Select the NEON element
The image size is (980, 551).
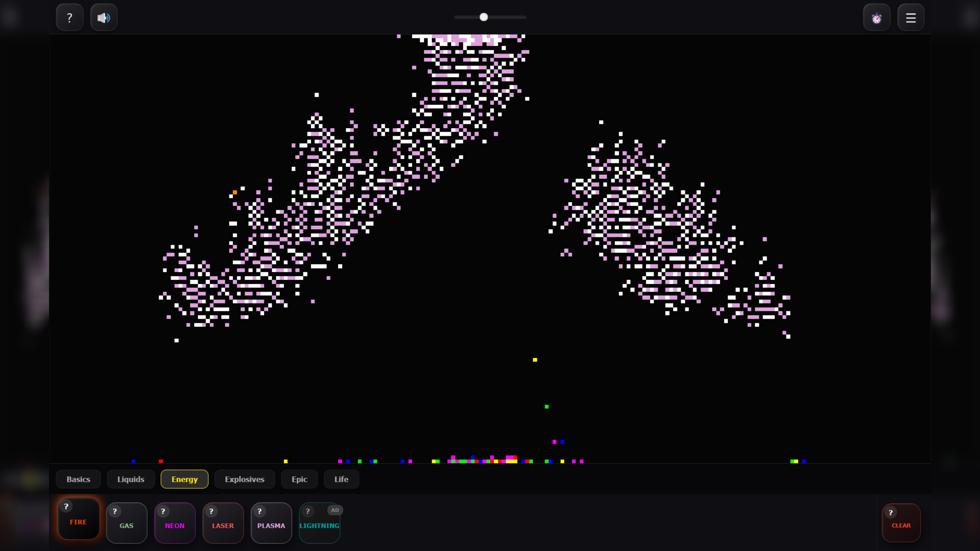click(x=175, y=525)
